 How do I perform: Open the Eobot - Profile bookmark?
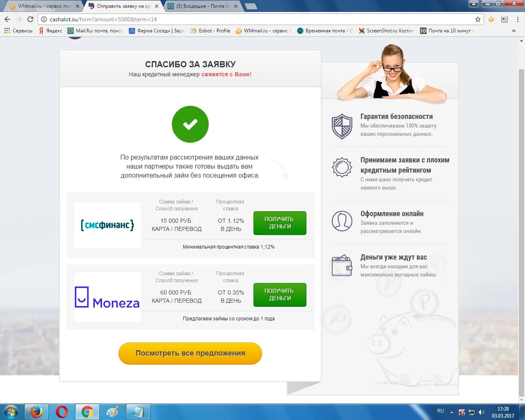[x=210, y=31]
